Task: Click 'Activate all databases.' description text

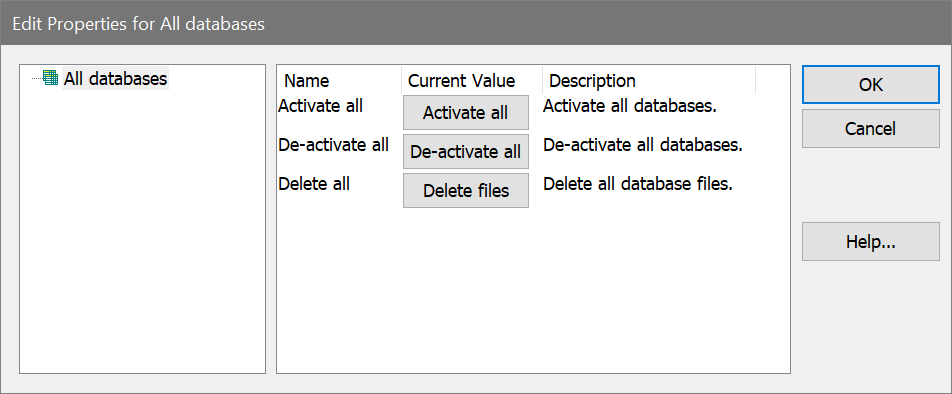Action: pos(630,106)
